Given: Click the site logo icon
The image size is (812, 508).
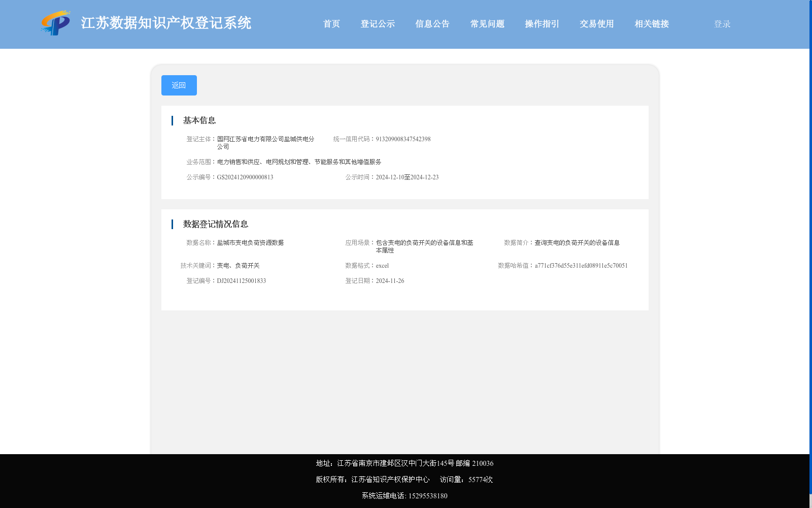Looking at the screenshot, I should click(56, 23).
